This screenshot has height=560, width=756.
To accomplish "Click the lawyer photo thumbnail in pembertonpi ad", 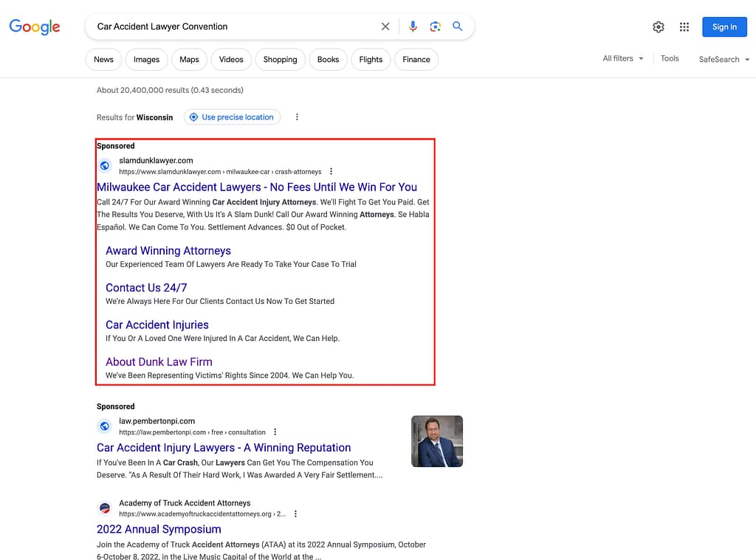I will [x=437, y=441].
